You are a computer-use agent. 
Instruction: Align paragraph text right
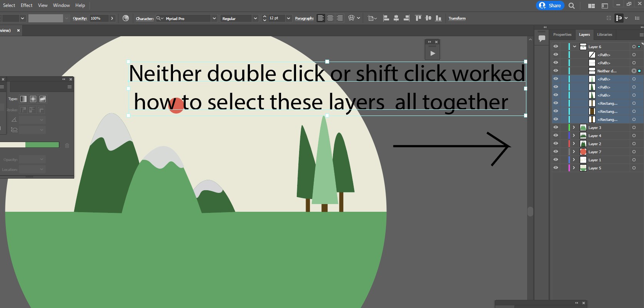tap(340, 18)
